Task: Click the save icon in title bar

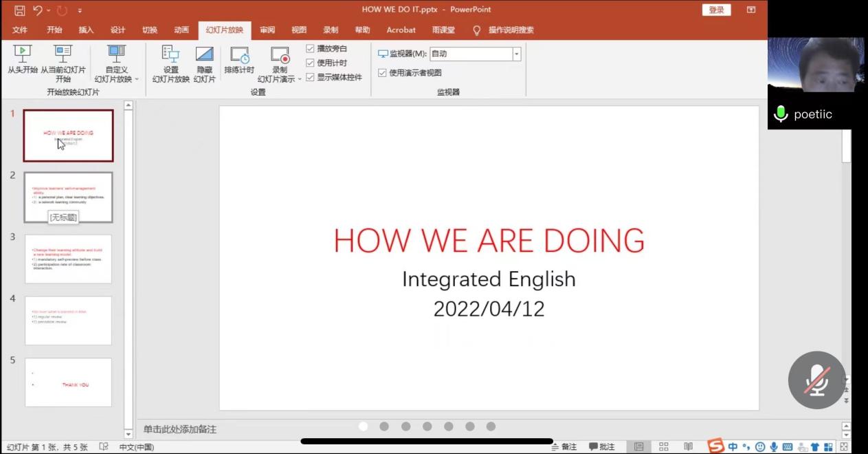Action: 20,10
